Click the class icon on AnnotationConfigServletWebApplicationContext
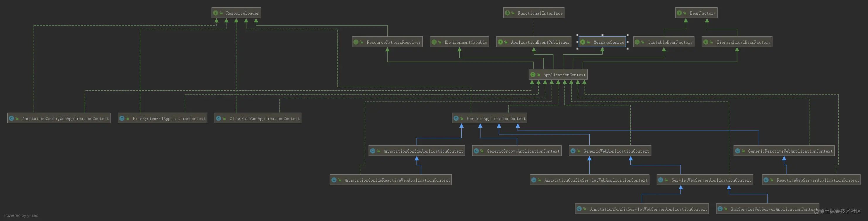This screenshot has height=221, width=868. pyautogui.click(x=534, y=180)
